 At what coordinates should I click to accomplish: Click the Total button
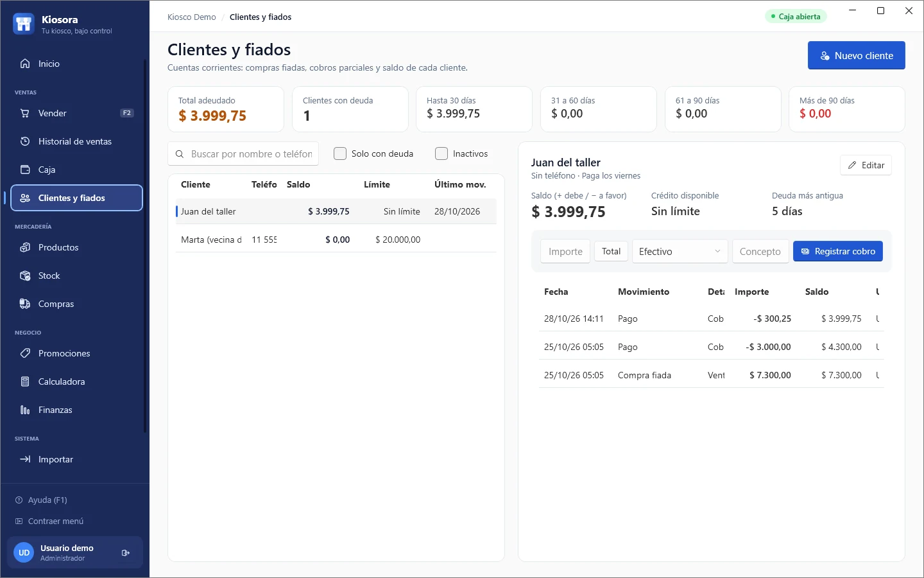611,251
